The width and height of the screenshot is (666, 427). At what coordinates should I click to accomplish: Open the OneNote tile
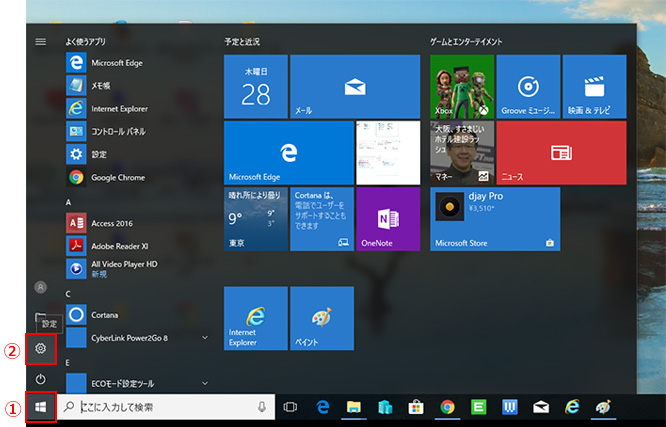coord(388,219)
